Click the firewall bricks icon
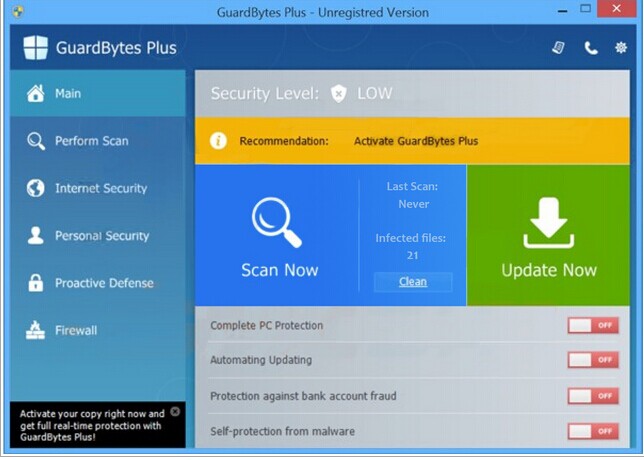Viewport: 644px width, 460px height. (36, 330)
